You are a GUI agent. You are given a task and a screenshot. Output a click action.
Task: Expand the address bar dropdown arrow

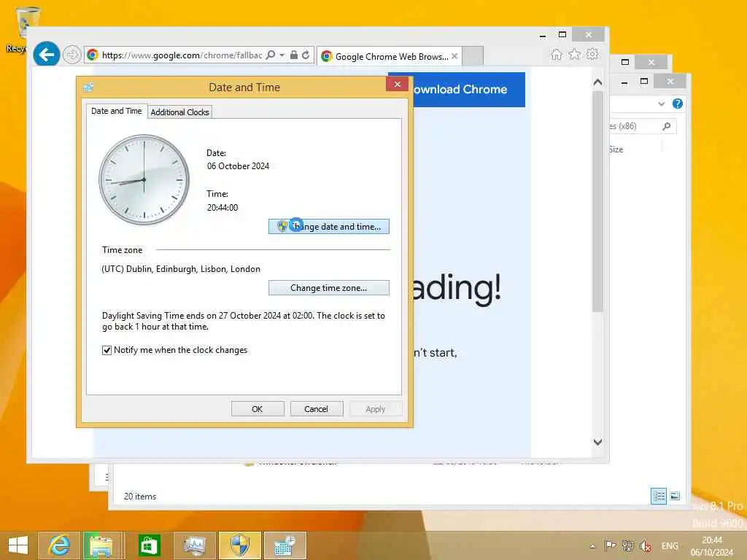tap(282, 55)
